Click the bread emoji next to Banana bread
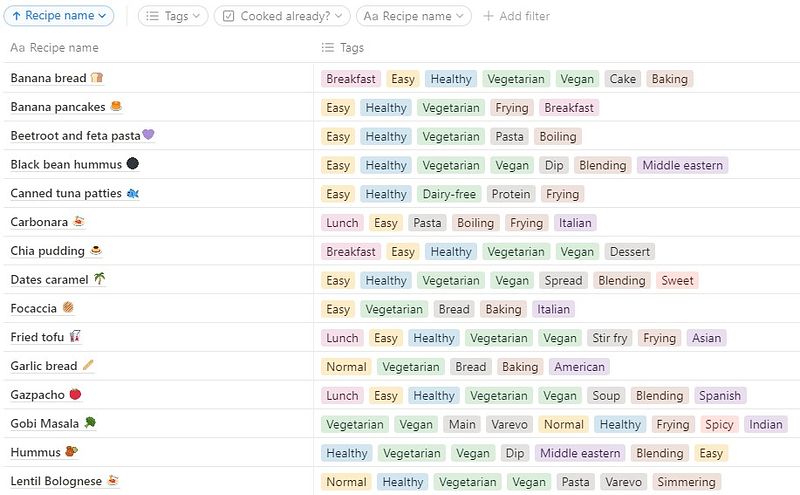Screen dimensions: 800x495 (x=97, y=78)
